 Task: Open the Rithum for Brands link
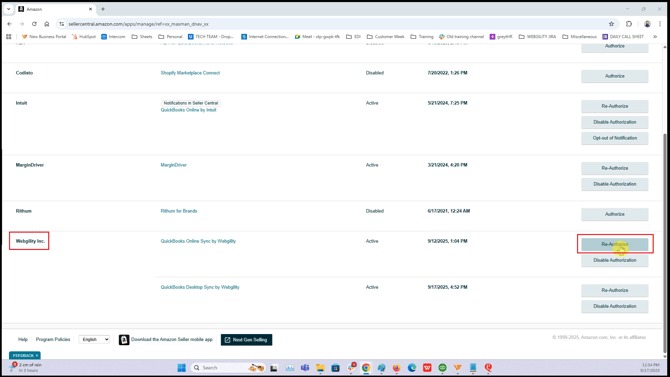point(179,211)
